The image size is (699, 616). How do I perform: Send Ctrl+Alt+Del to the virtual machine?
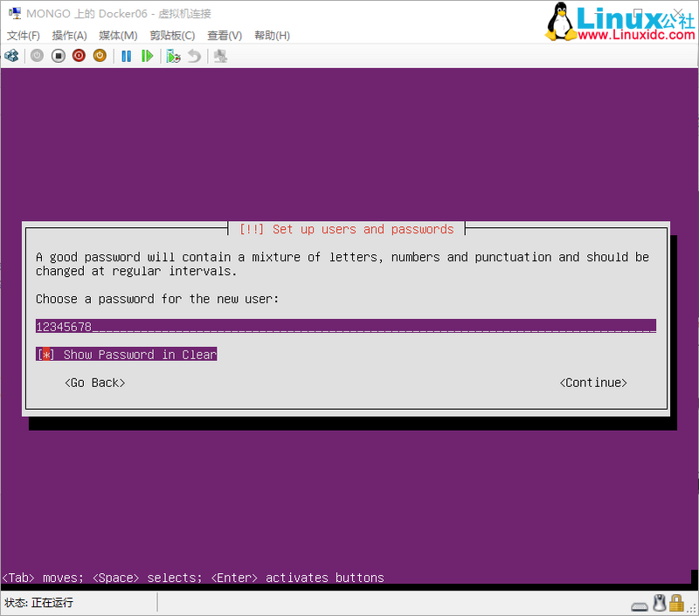tap(12, 56)
